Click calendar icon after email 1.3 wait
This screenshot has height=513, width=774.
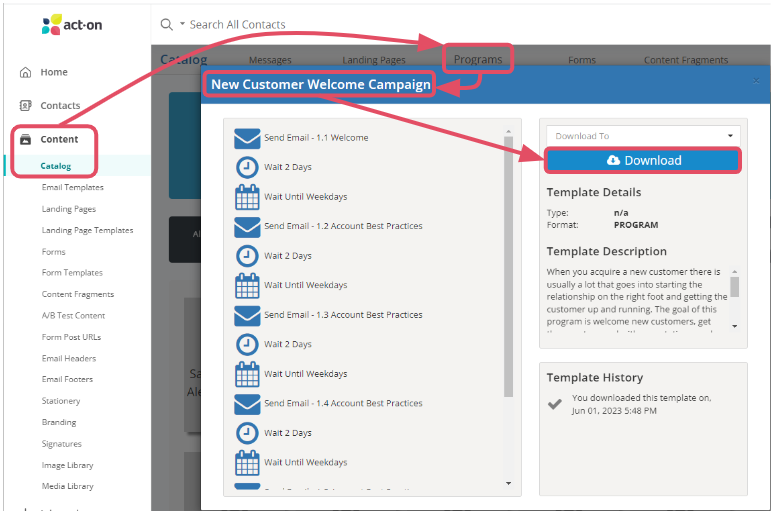(247, 374)
